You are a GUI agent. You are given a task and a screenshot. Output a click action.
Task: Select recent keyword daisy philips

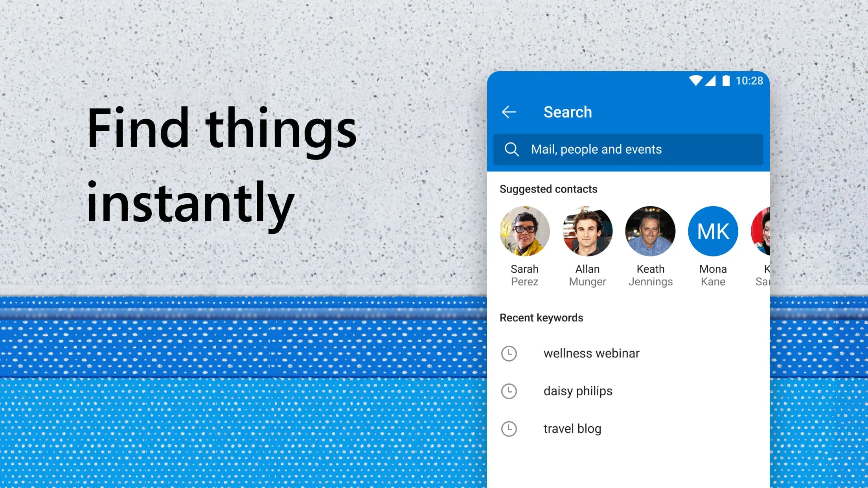[577, 390]
